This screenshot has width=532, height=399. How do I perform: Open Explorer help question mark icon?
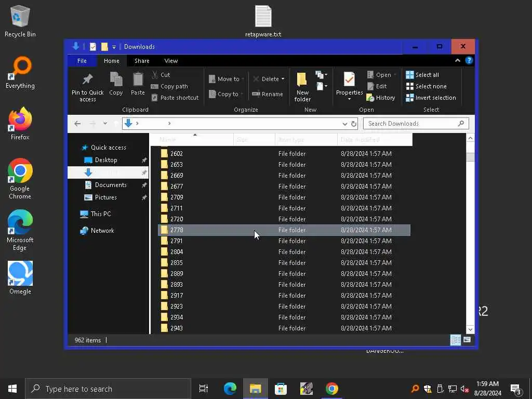(469, 60)
